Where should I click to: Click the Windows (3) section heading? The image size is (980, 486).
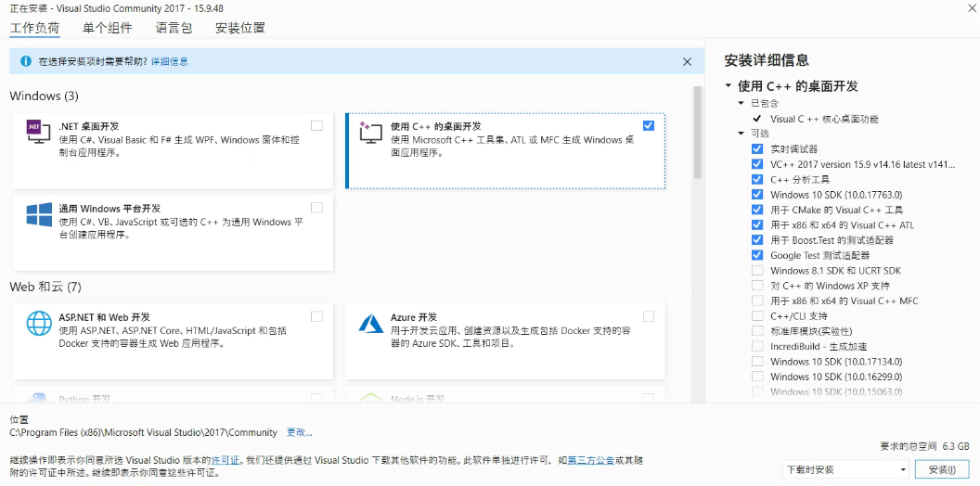45,96
